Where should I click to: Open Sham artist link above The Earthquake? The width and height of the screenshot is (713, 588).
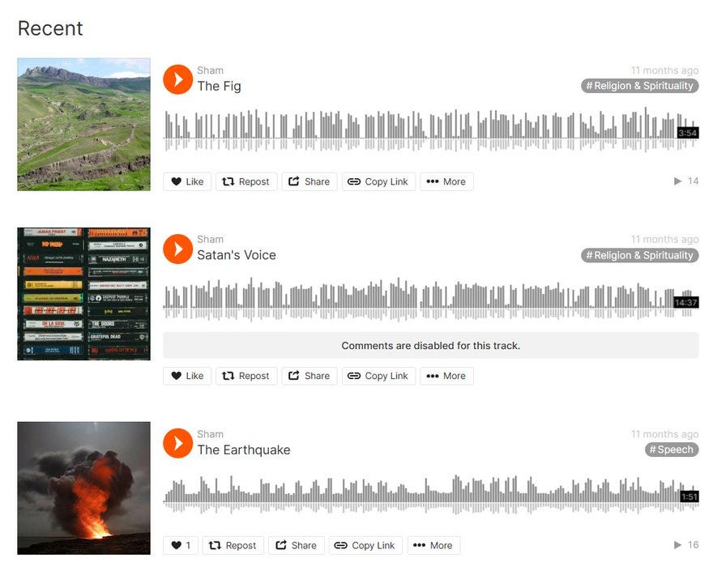pyautogui.click(x=210, y=434)
